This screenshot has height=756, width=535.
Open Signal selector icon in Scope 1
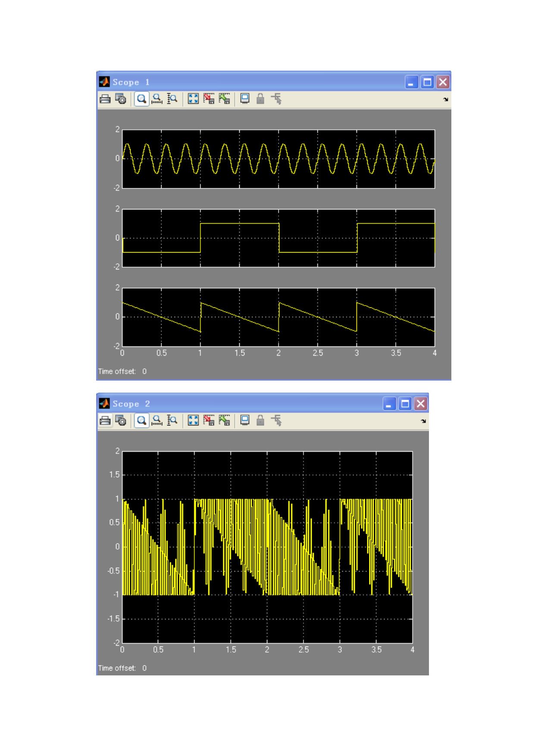[x=276, y=99]
